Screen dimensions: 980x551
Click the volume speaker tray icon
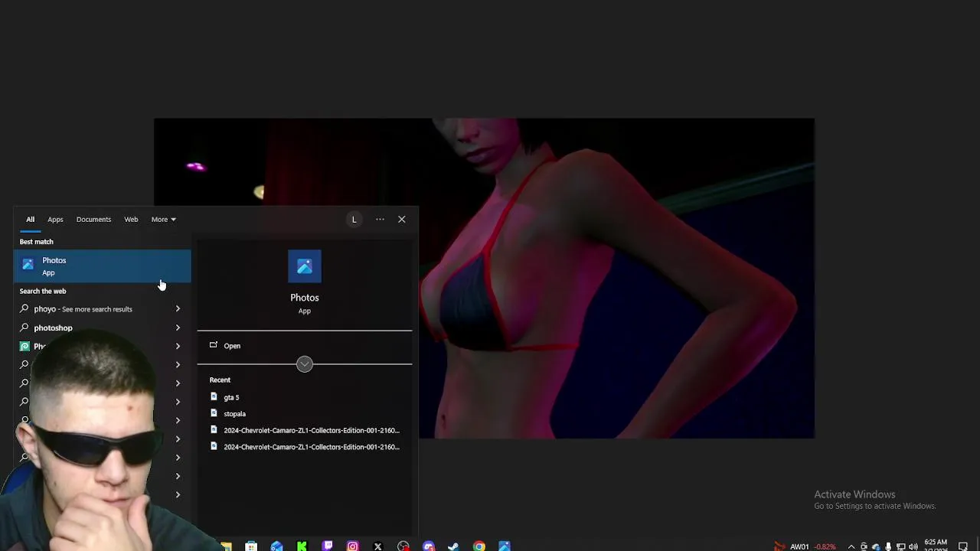(913, 546)
